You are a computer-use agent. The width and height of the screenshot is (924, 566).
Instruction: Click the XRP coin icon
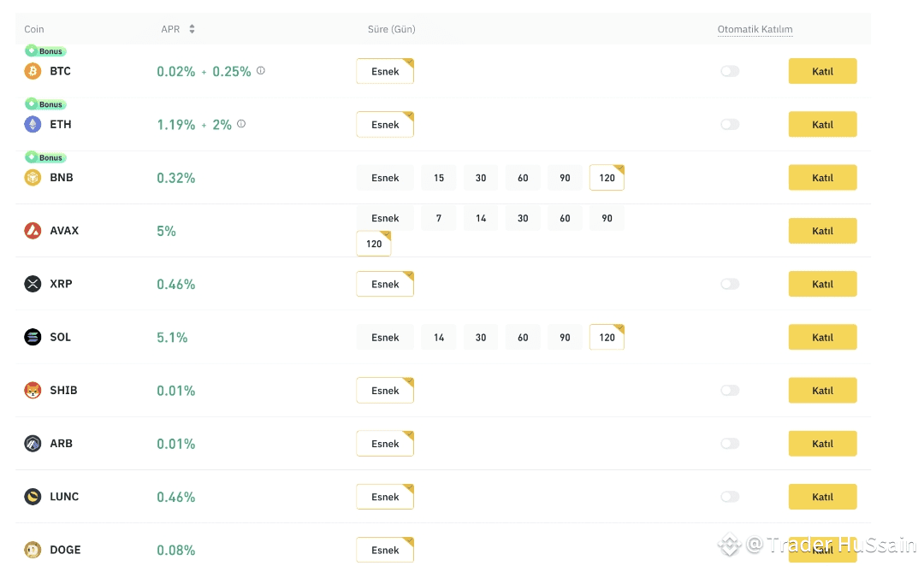click(33, 284)
